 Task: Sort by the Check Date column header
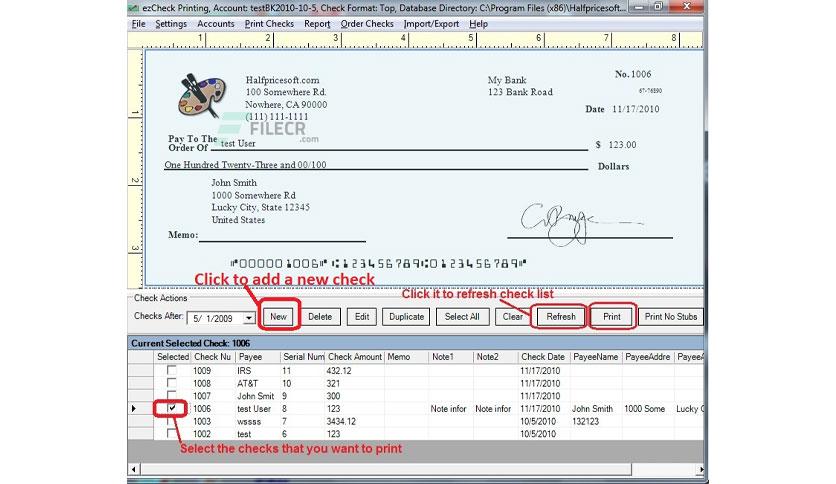(x=544, y=357)
